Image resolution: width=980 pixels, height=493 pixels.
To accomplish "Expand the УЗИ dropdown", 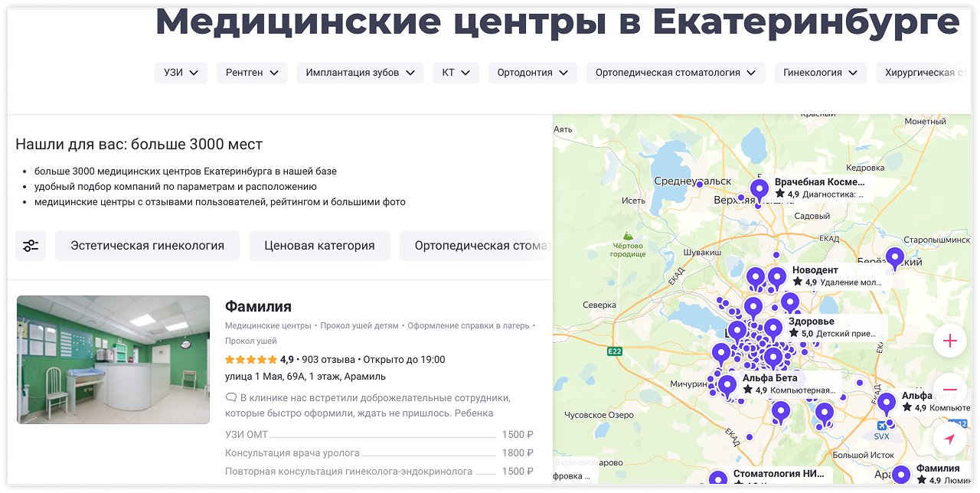I will tap(181, 73).
